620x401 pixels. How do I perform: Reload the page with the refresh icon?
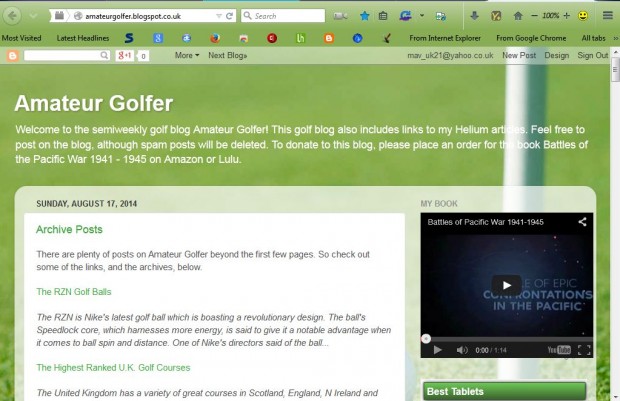230,16
